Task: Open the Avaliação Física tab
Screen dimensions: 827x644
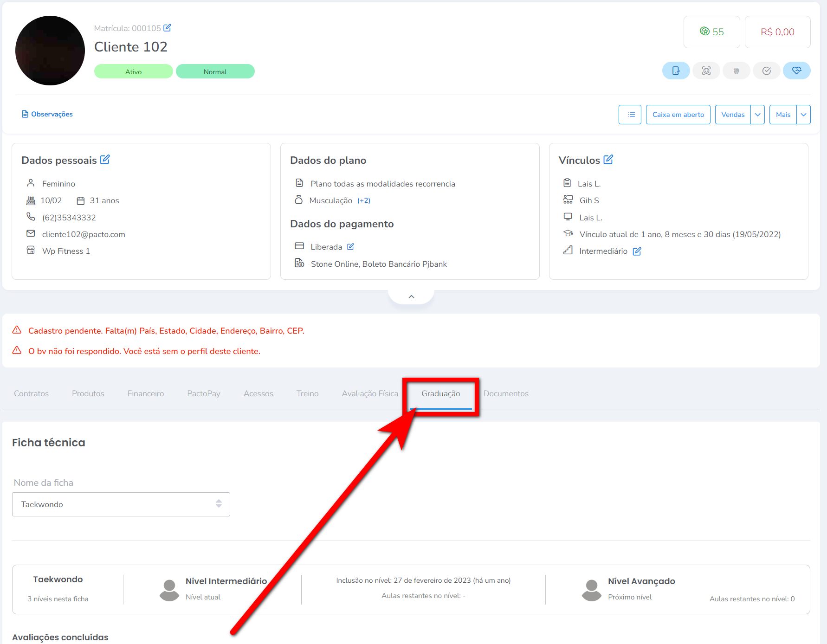Action: (370, 393)
